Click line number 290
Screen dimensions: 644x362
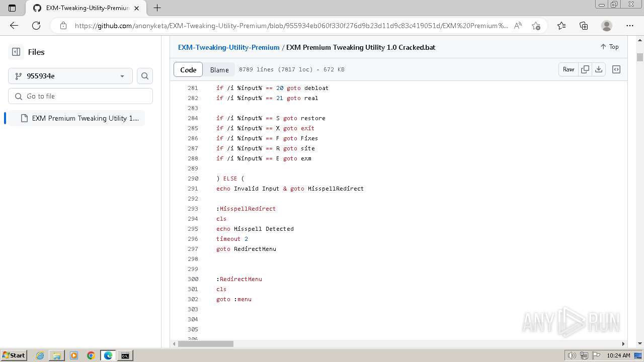[193, 178]
